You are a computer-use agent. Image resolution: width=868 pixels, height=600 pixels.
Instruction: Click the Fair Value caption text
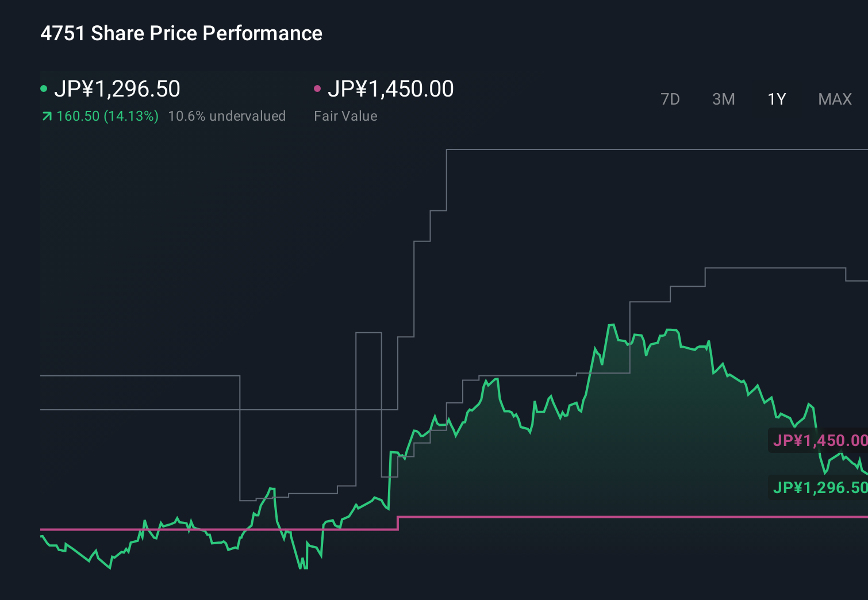tap(345, 116)
